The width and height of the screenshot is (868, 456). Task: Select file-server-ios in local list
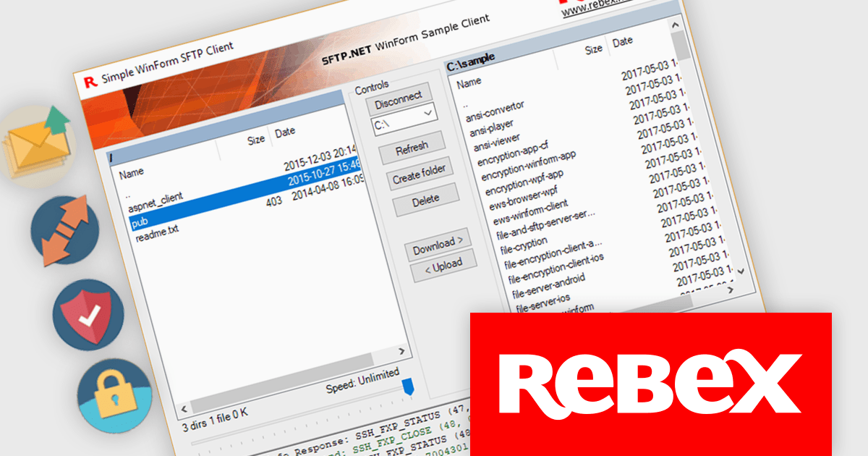point(544,303)
